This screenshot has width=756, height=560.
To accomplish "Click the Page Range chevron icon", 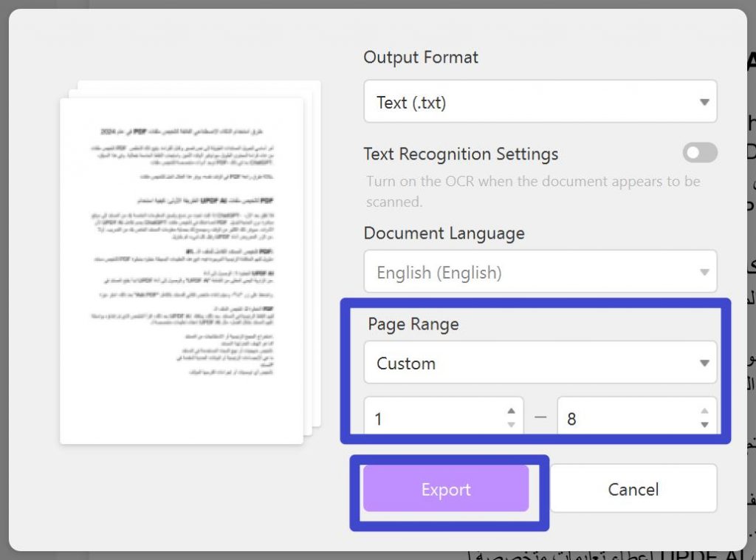I will click(703, 363).
